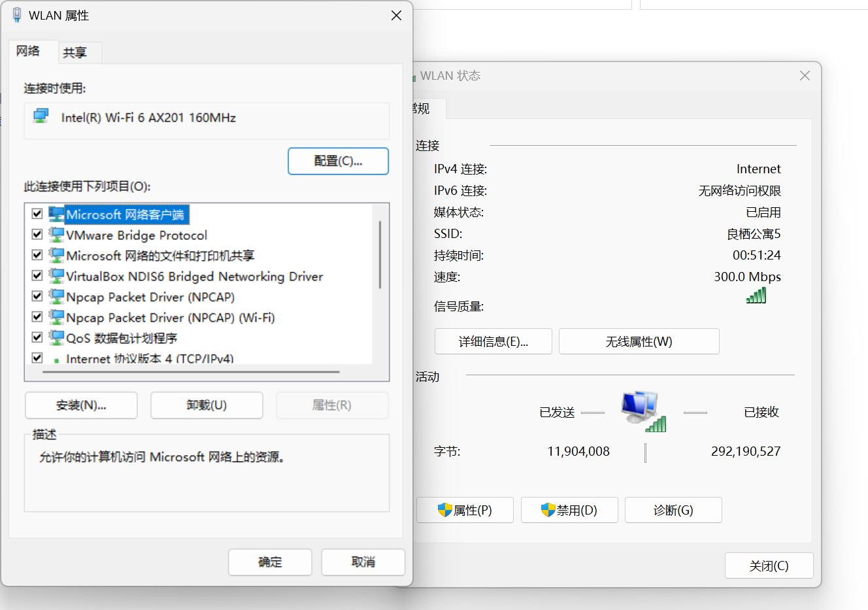
Task: Click the icon of QoS 数据包计划程序
Action: tap(57, 338)
